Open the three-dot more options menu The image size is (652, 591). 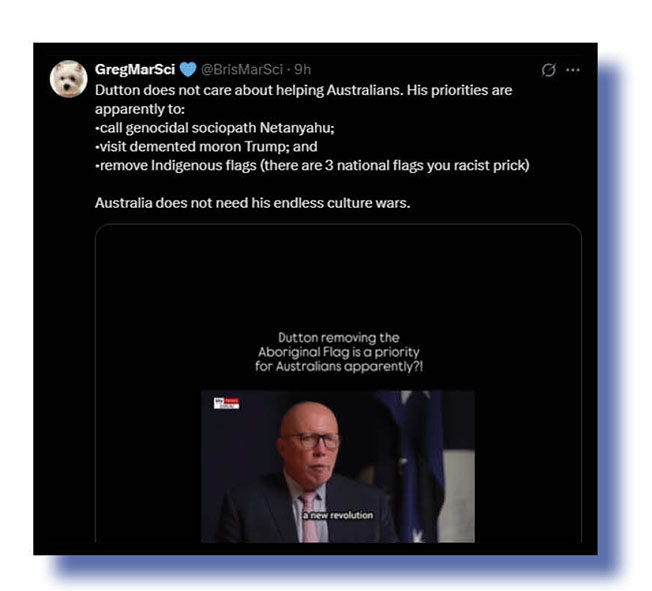click(x=573, y=70)
